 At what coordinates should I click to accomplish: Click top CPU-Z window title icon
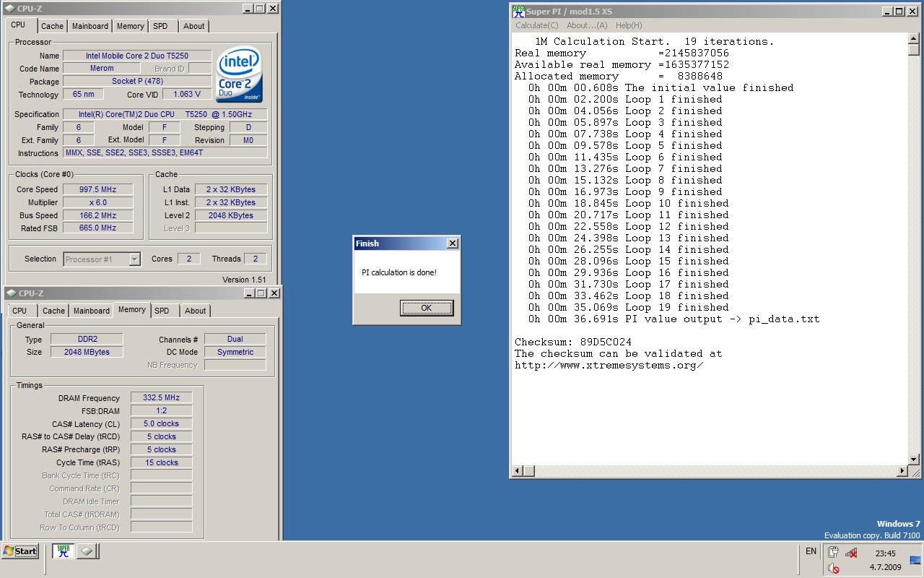tap(10, 9)
